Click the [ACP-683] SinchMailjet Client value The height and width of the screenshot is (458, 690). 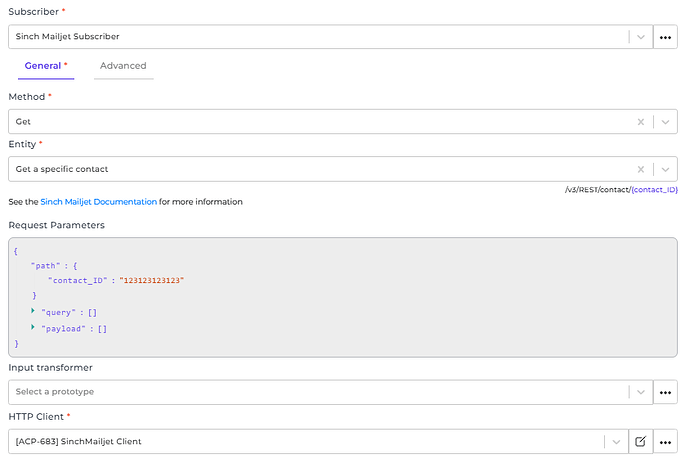tap(78, 442)
